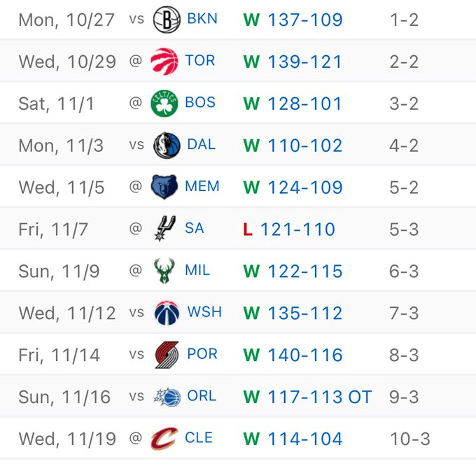Click the Portland Trail Blazers logo icon
476x466 pixels.
(167, 355)
